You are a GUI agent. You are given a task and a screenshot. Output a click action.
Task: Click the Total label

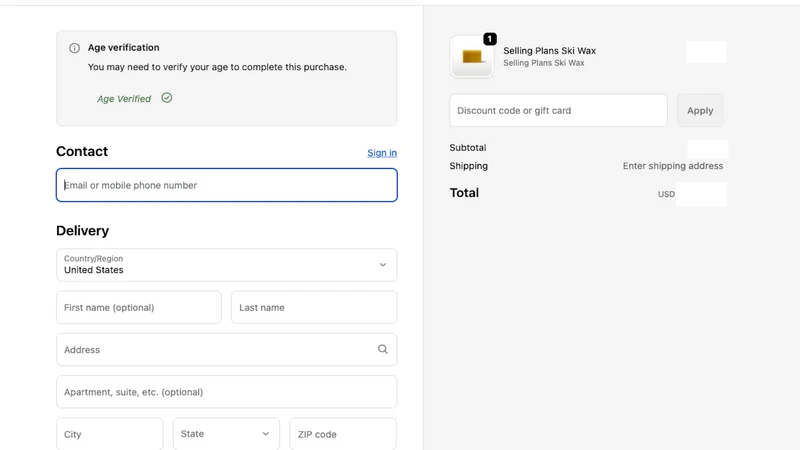464,193
